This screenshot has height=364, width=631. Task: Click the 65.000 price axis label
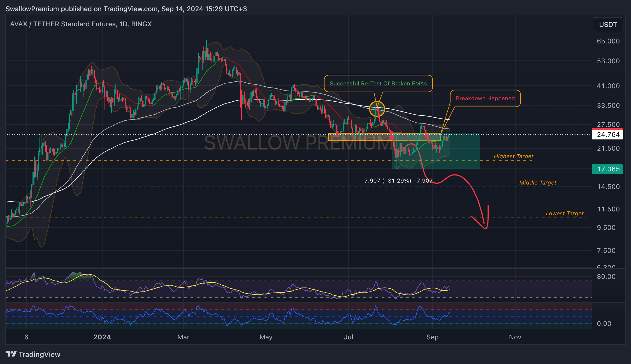point(608,41)
